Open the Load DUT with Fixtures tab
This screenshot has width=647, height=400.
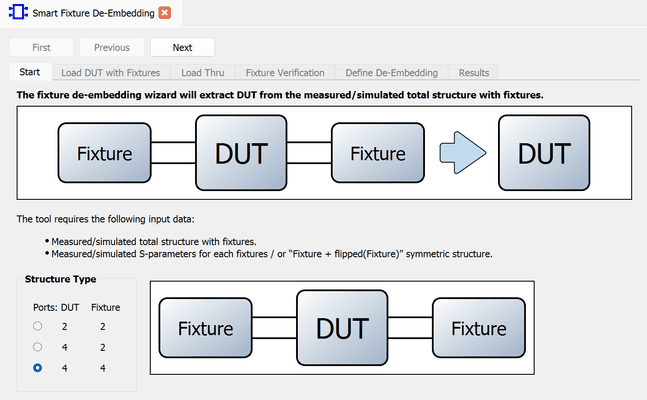click(x=110, y=72)
